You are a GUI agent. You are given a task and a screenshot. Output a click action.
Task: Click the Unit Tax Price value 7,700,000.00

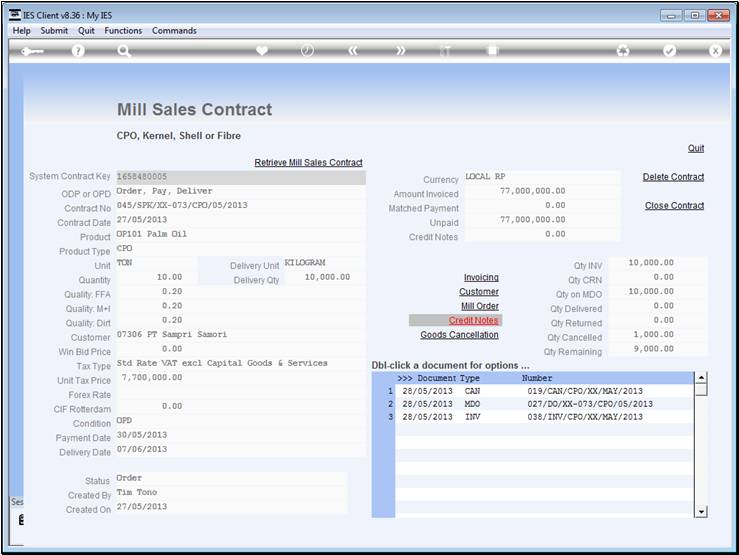point(152,378)
